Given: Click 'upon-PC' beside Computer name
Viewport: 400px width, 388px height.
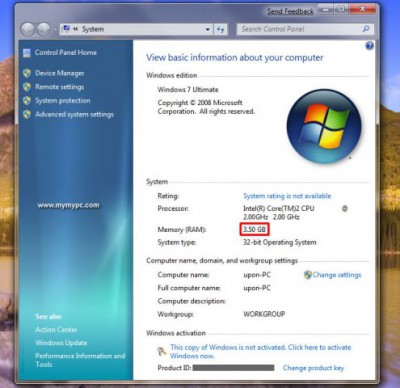Looking at the screenshot, I should (257, 275).
